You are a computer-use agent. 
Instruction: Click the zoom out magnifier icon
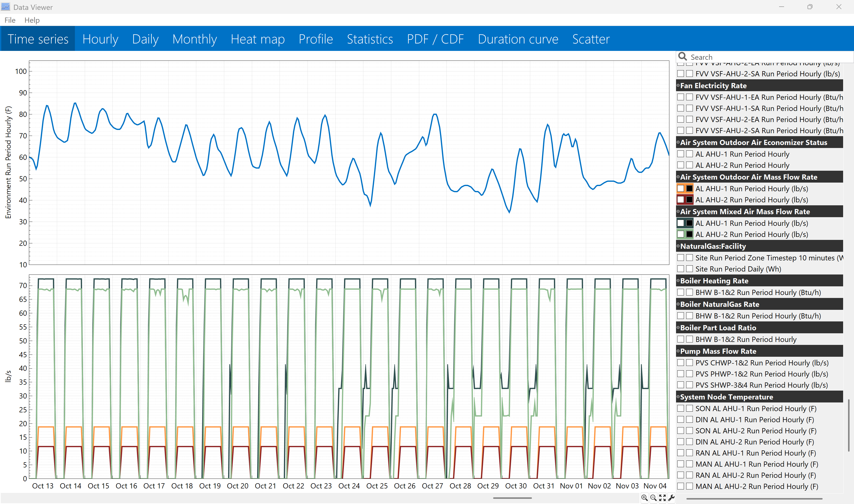(x=653, y=498)
